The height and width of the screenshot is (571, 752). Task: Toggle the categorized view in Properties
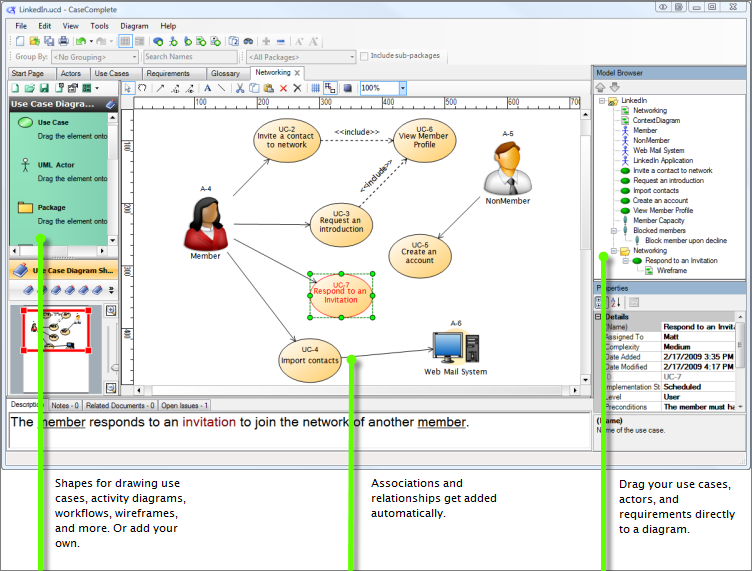[x=599, y=302]
